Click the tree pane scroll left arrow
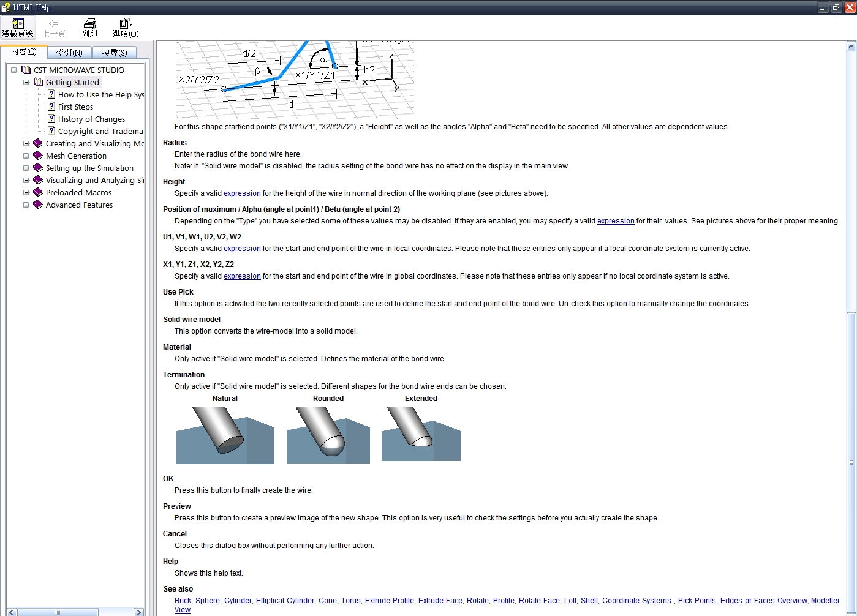This screenshot has height=616, width=857. pos(12,612)
